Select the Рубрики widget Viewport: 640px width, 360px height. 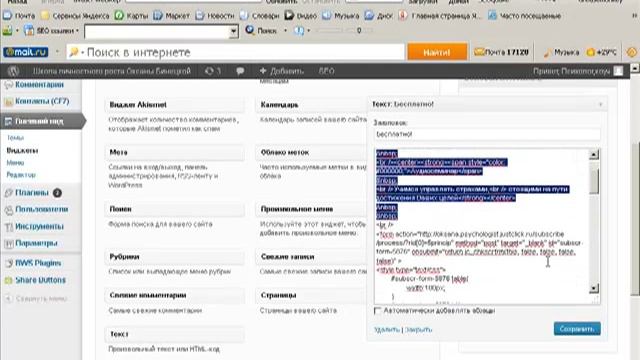175,257
